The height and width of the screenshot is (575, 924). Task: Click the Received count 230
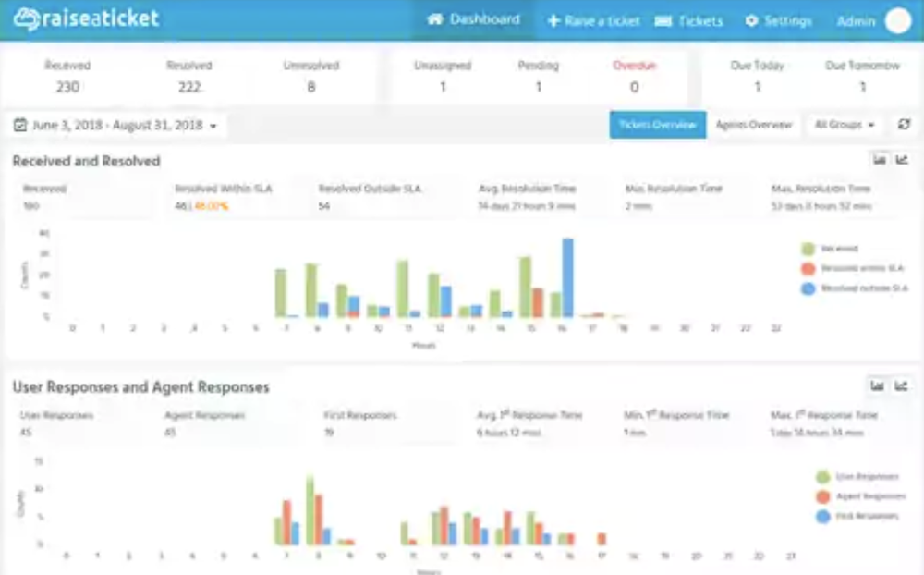[67, 87]
